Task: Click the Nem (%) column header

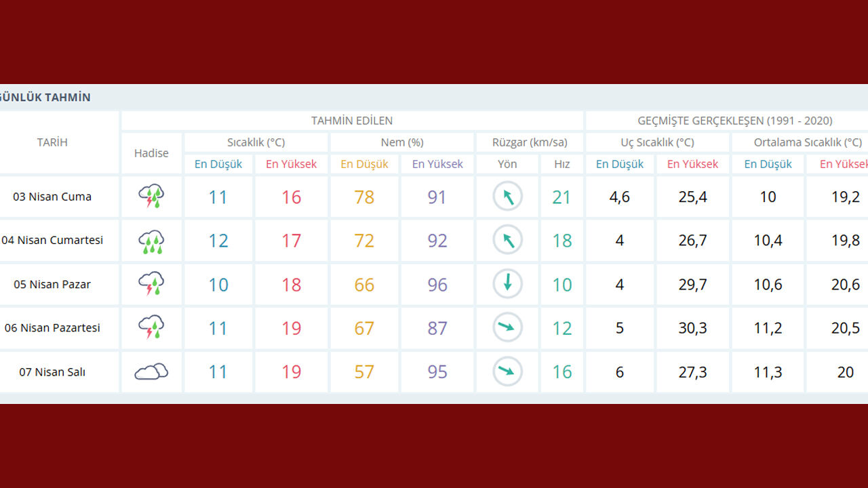Action: pyautogui.click(x=402, y=142)
